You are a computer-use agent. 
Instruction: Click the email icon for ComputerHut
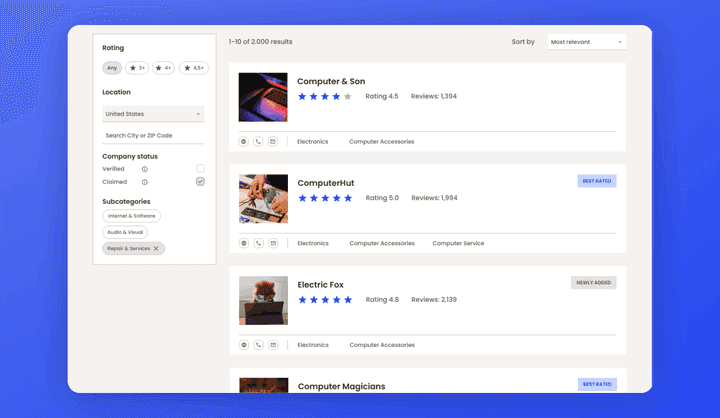272,243
